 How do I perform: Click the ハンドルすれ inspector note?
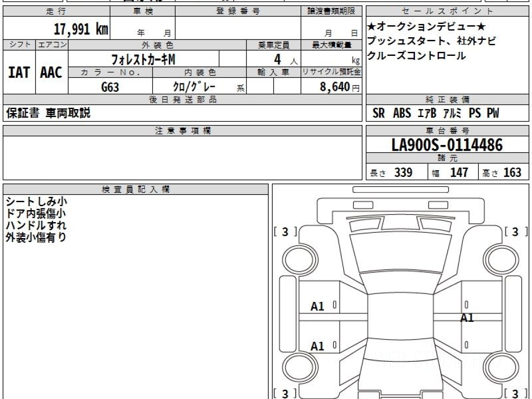(37, 225)
